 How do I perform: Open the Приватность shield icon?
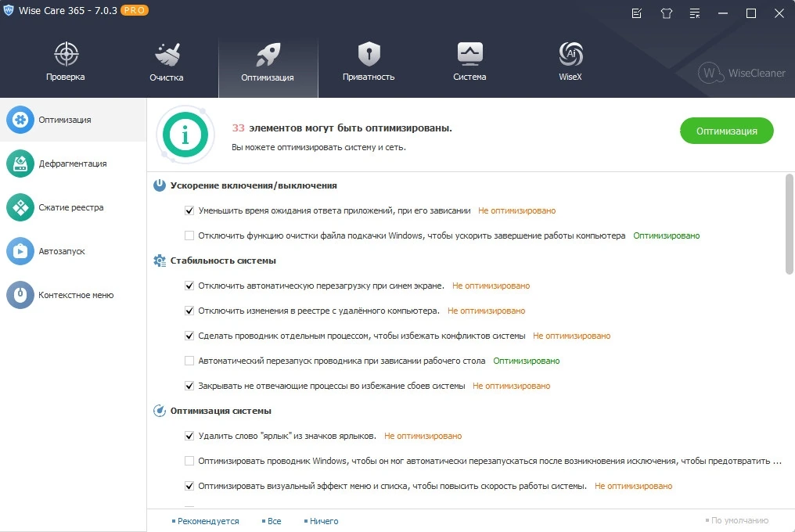coord(369,54)
